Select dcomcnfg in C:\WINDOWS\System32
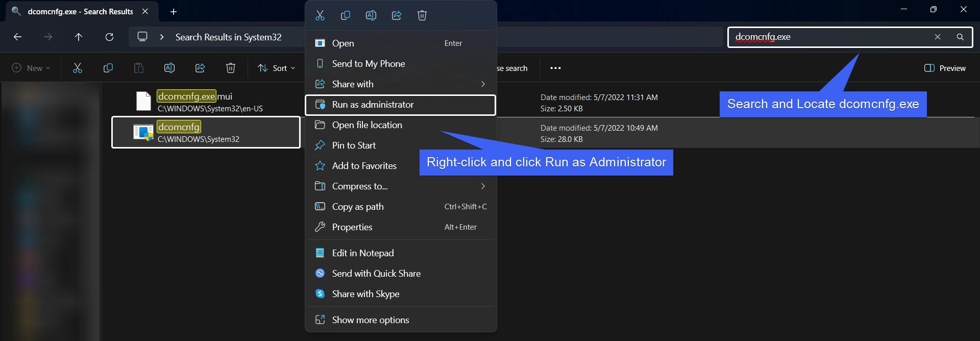The width and height of the screenshot is (980, 341). click(x=206, y=133)
